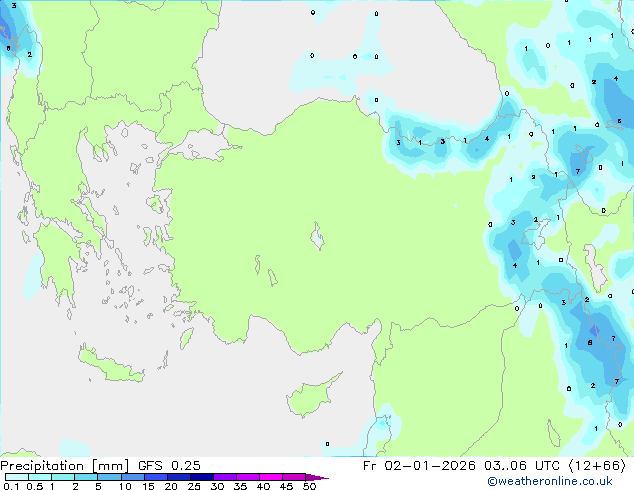Click the "50" legend scale label
Image resolution: width=634 pixels, height=490 pixels.
[309, 486]
